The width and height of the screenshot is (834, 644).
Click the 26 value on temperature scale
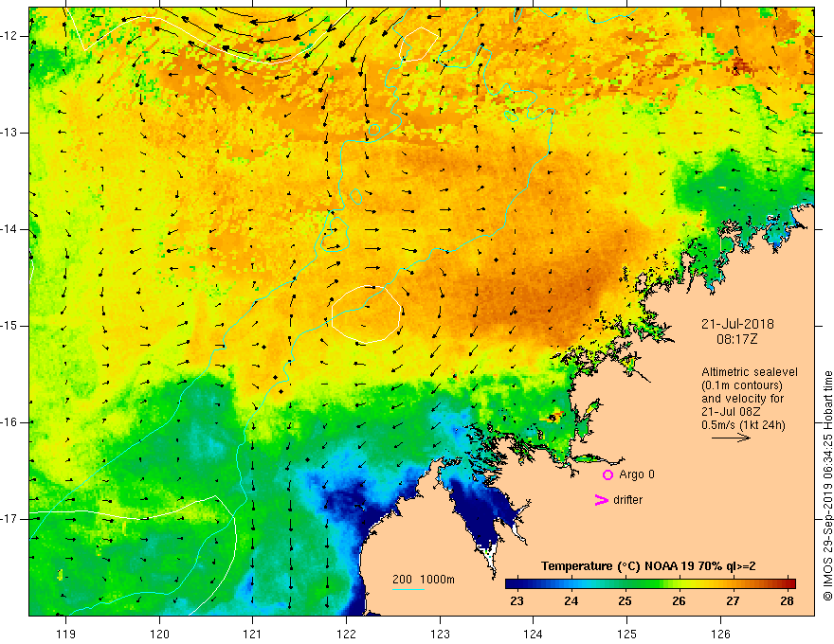(x=679, y=601)
